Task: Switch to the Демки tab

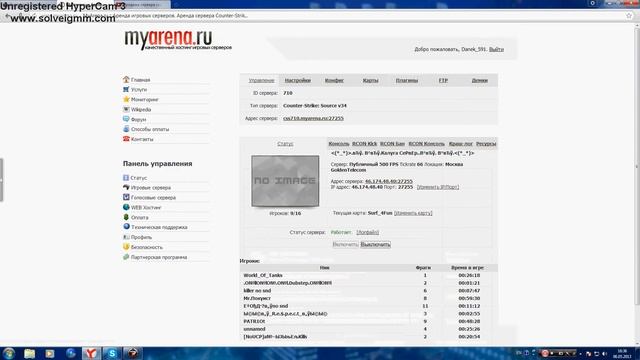Action: coord(480,80)
